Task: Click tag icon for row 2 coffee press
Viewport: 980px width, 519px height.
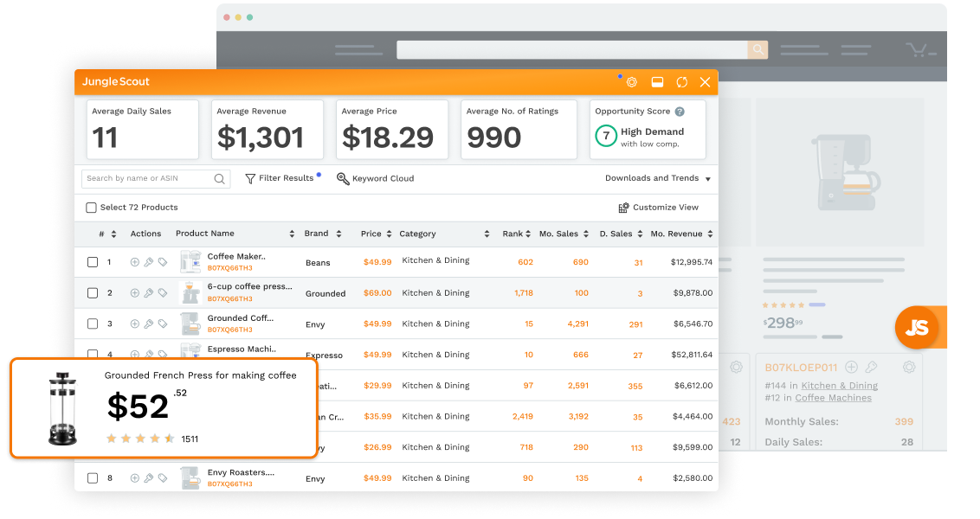Action: (163, 293)
